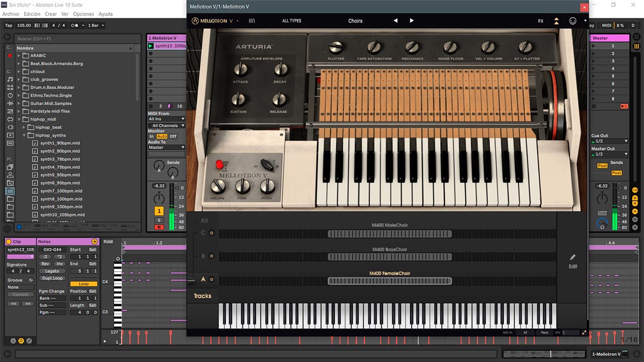The height and width of the screenshot is (362, 644).
Task: Toggle power for Mellotron track A
Action: [211, 279]
